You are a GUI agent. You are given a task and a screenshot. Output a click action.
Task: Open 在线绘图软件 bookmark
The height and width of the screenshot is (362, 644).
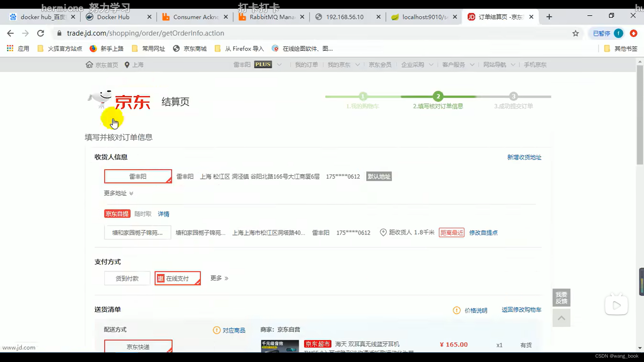click(x=302, y=49)
